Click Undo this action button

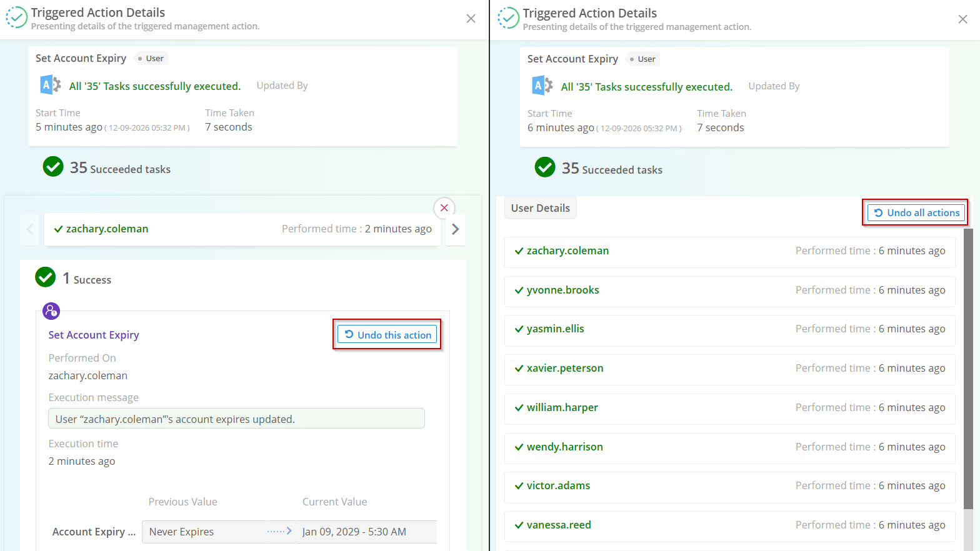tap(387, 335)
